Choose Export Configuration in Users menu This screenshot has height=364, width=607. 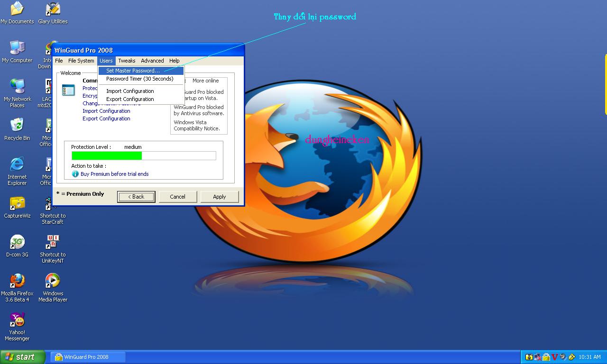coord(141,99)
